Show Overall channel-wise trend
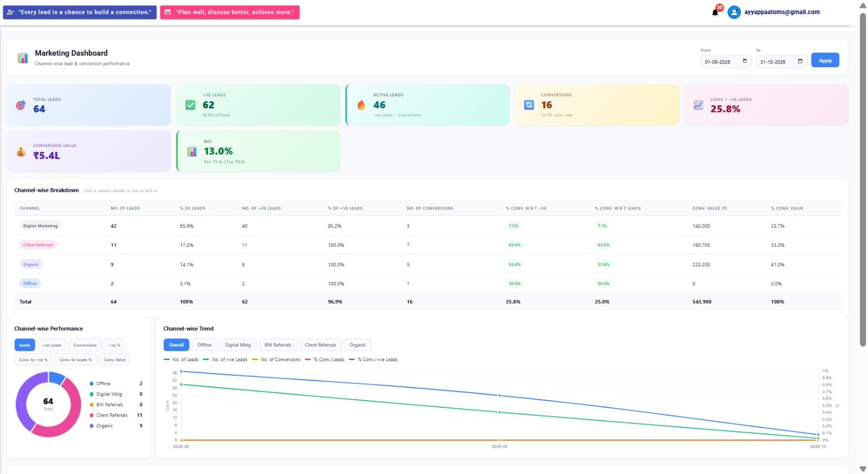The height and width of the screenshot is (474, 868). point(176,345)
